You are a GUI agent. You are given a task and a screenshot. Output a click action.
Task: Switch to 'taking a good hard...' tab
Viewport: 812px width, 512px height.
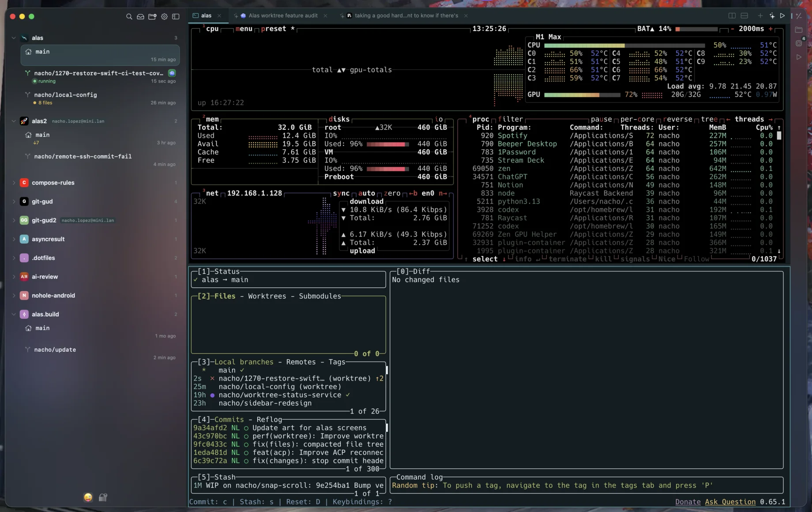click(x=403, y=15)
